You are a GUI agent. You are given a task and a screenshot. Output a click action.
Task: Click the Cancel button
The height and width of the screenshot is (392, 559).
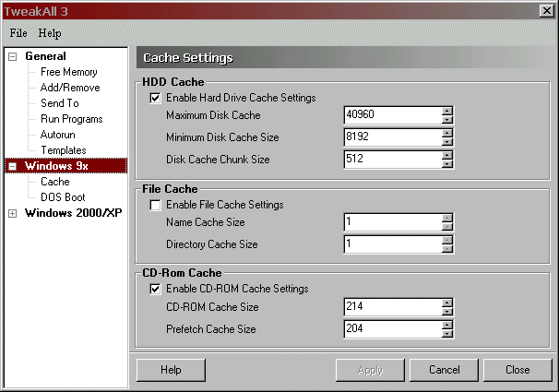(444, 370)
